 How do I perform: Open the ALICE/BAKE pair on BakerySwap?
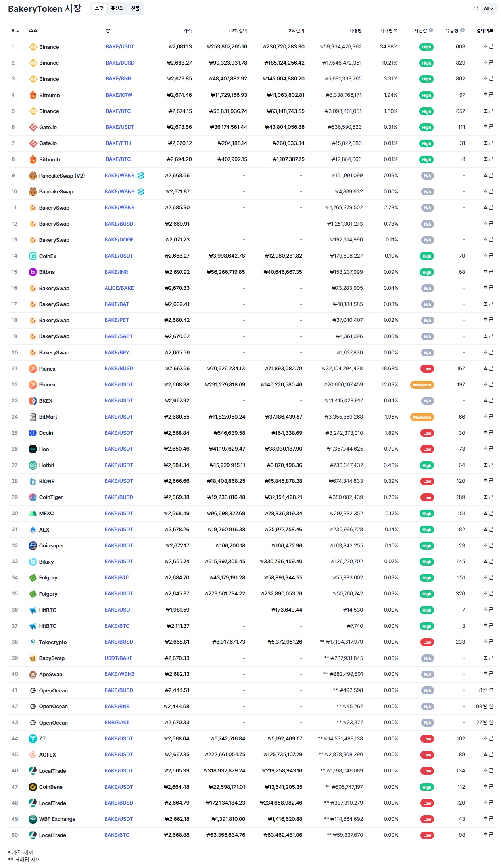click(x=119, y=288)
